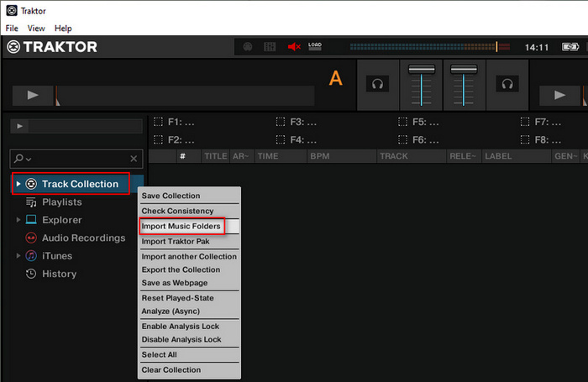Expand the Explorer tree node
The height and width of the screenshot is (382, 588).
18,220
